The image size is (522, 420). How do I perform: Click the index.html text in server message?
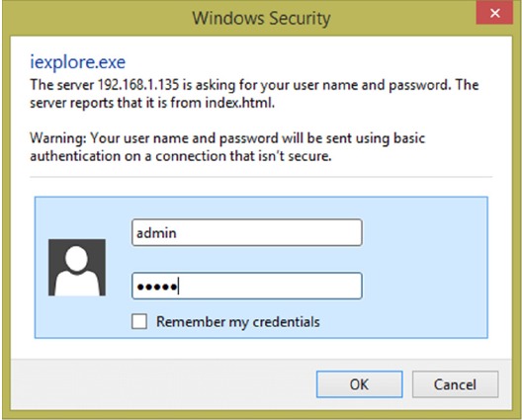(x=239, y=103)
